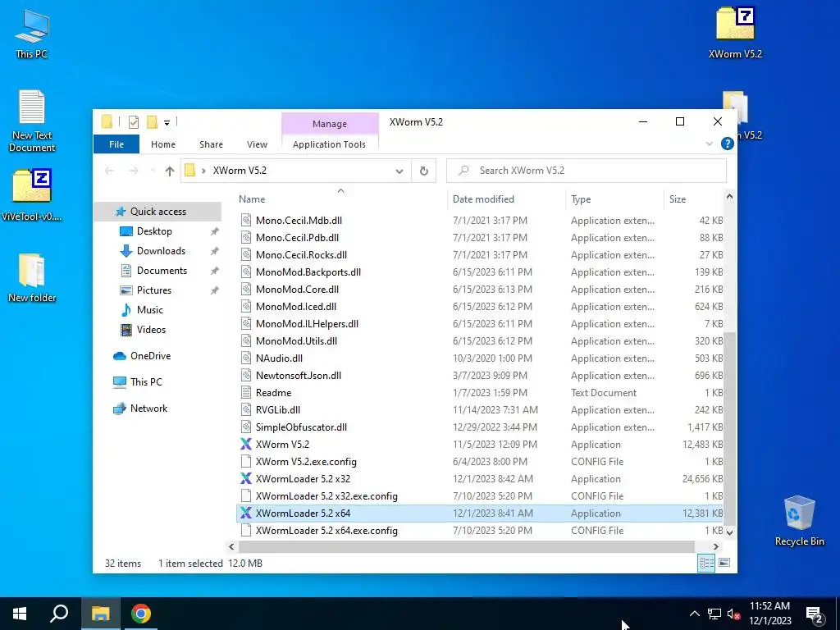Open the Recycle Bin desktop icon
The width and height of the screenshot is (840, 630).
[x=799, y=521]
